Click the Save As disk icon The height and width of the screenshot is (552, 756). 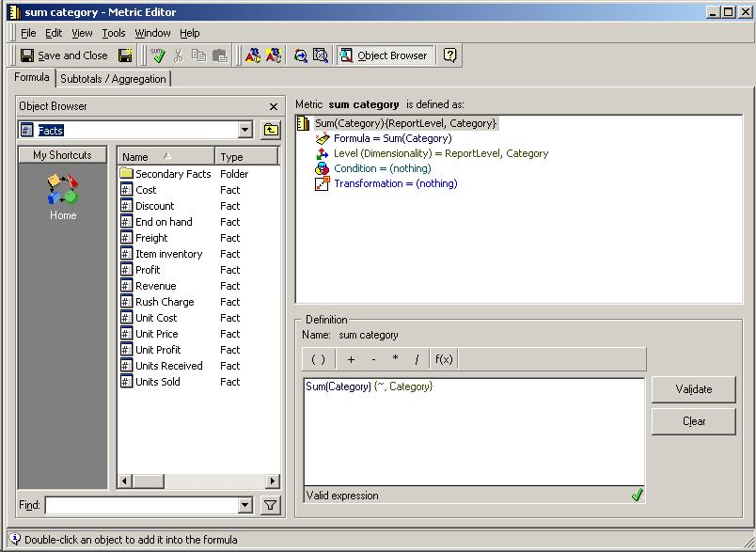[x=127, y=55]
